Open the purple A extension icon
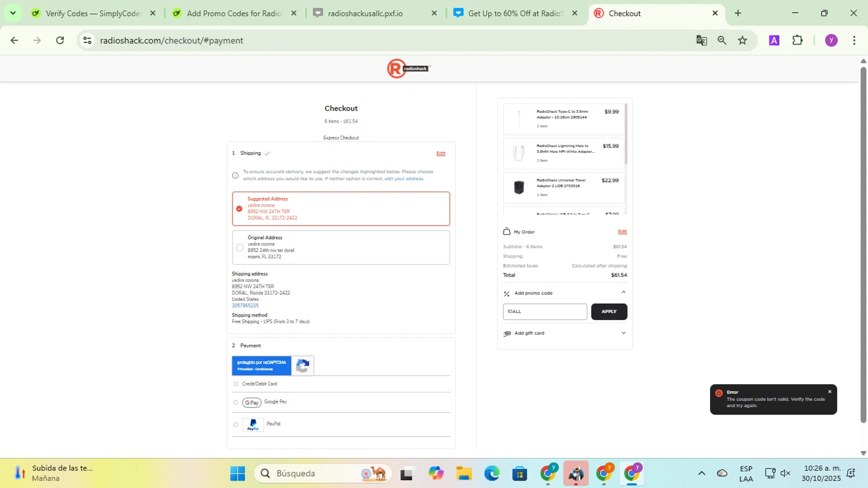 774,41
